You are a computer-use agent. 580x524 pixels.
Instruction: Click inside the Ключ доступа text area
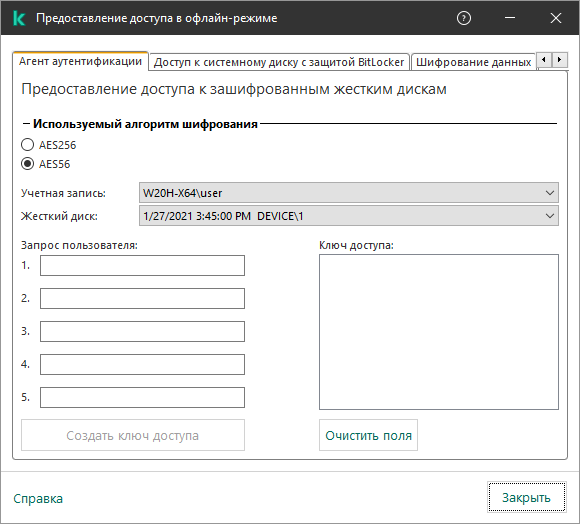pyautogui.click(x=439, y=332)
